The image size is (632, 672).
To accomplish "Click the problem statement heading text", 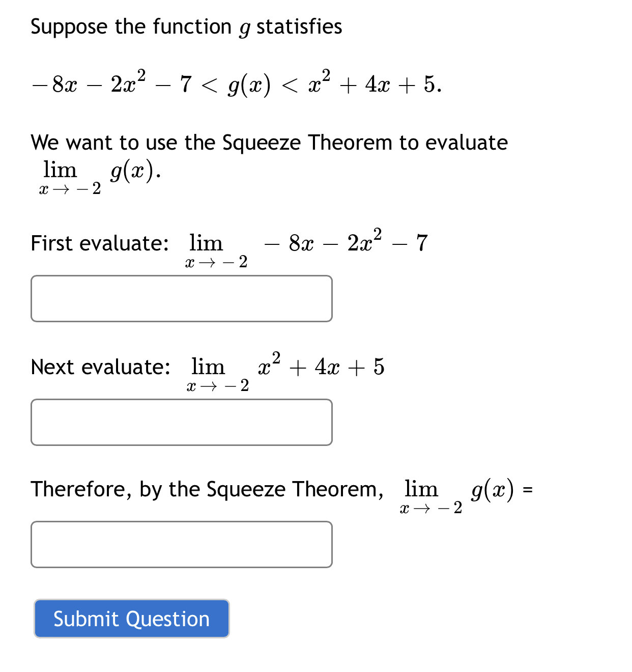I will pyautogui.click(x=186, y=26).
